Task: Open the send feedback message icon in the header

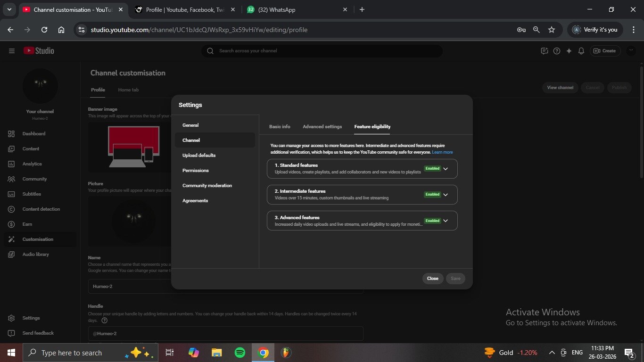Action: [x=545, y=51]
